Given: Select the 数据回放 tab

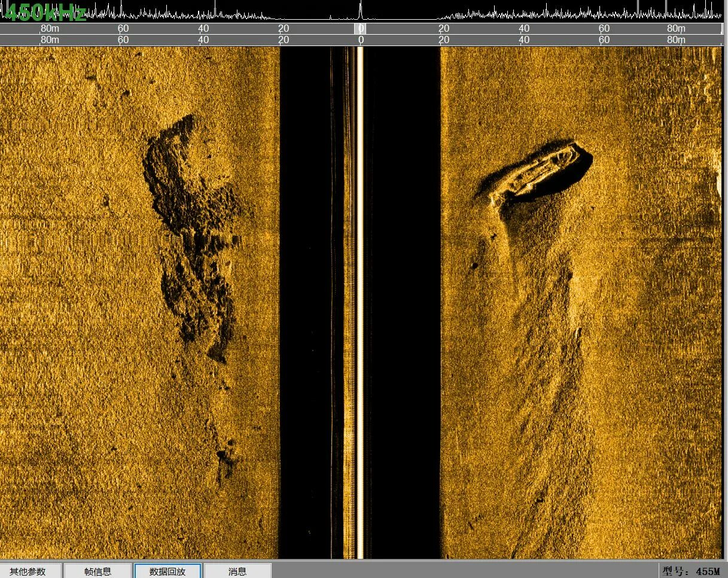Looking at the screenshot, I should point(167,571).
